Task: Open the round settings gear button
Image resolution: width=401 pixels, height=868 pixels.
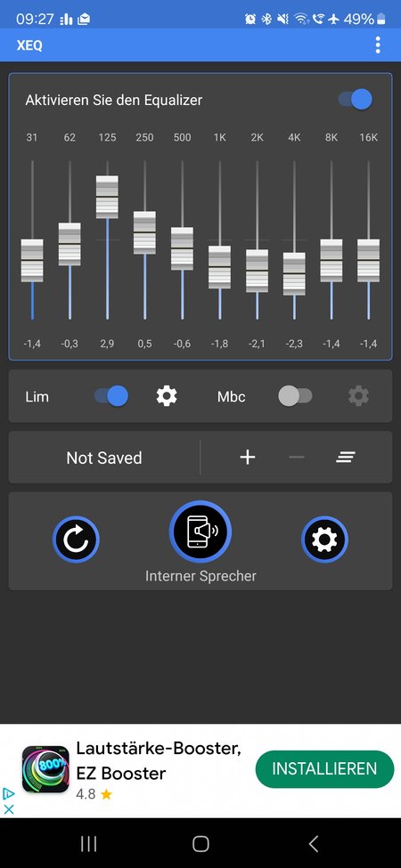Action: pos(324,539)
